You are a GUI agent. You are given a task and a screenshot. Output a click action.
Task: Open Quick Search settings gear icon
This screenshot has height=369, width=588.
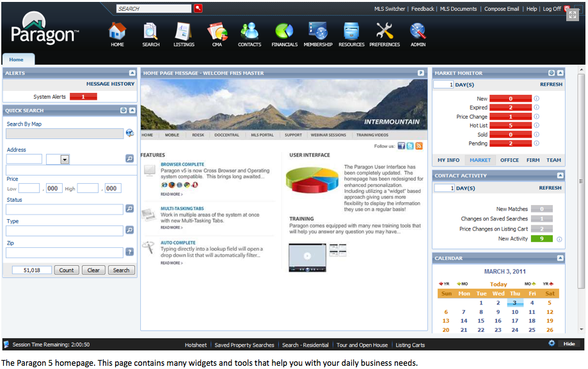(123, 110)
